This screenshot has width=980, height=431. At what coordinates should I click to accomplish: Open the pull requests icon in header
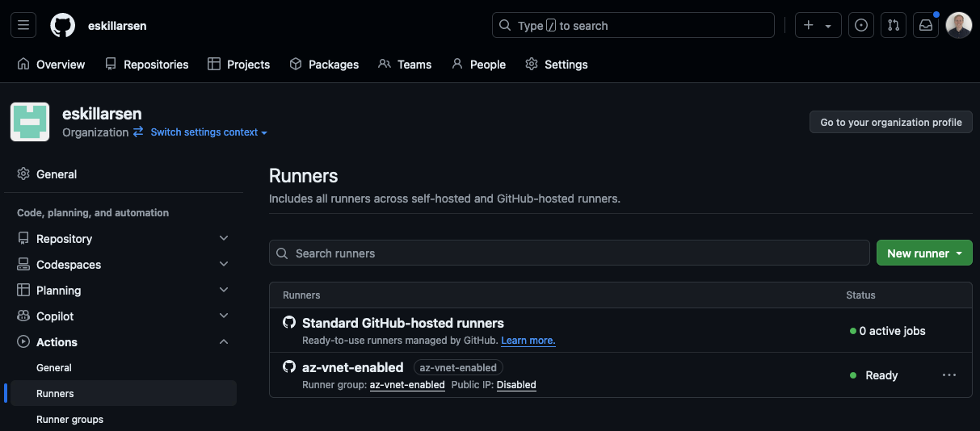pos(894,25)
